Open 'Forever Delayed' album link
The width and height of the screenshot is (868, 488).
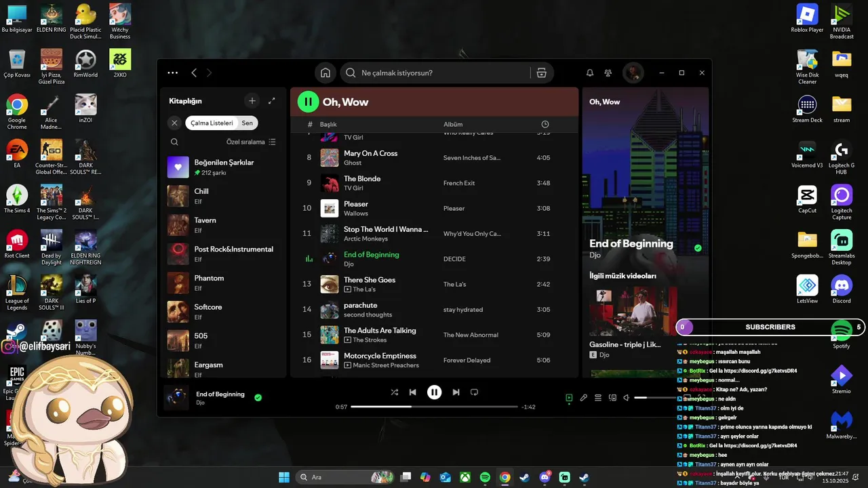(x=467, y=360)
